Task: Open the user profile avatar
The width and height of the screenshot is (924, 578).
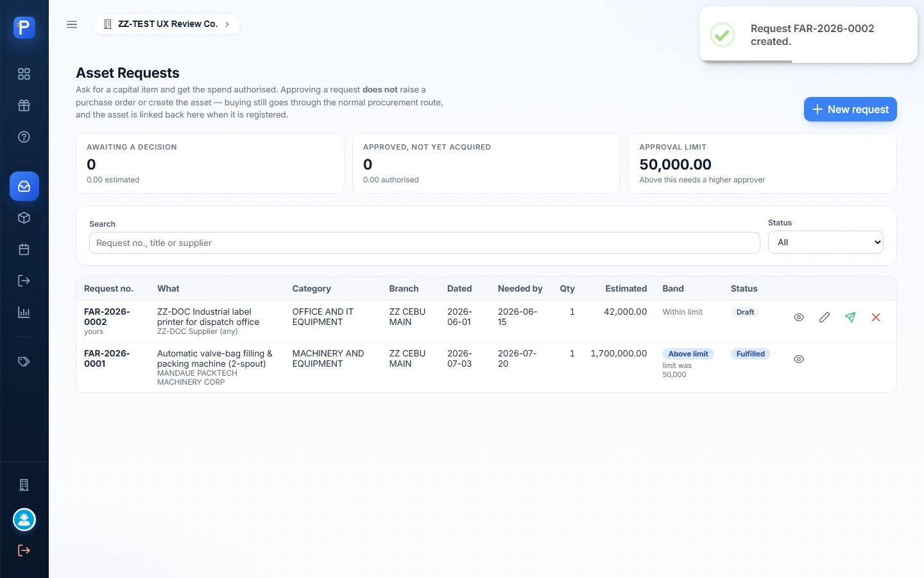Action: pos(24,520)
